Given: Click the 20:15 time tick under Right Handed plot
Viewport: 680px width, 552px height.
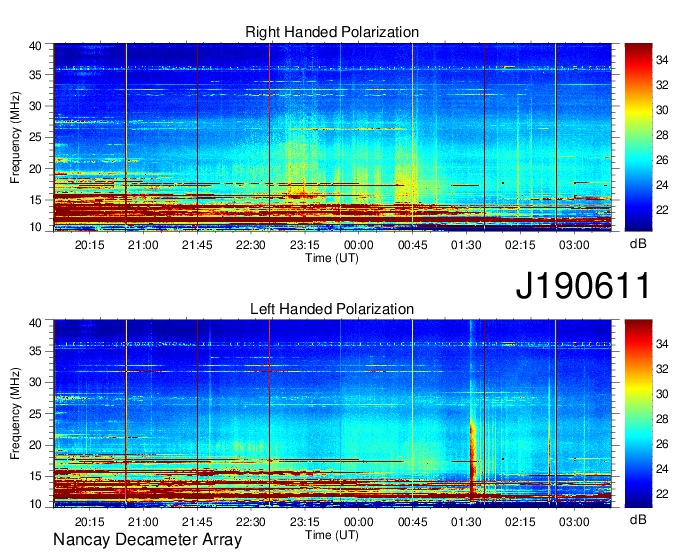Looking at the screenshot, I should point(89,245).
